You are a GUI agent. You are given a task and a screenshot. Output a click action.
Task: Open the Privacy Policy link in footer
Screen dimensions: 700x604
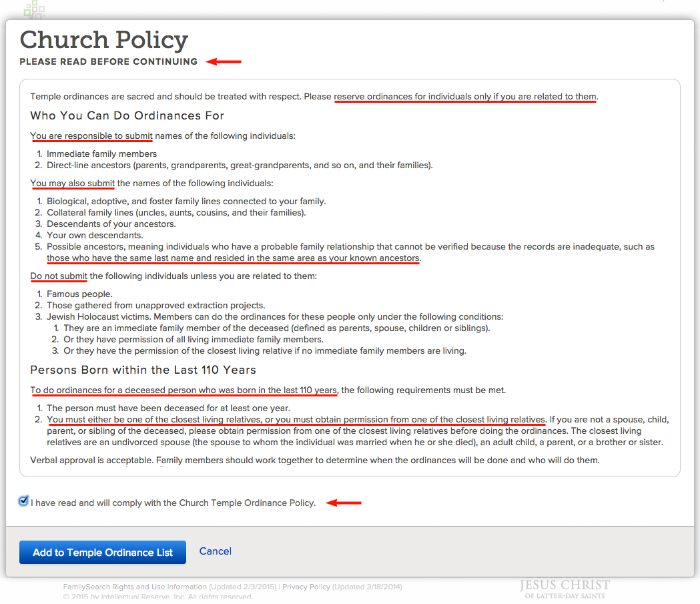tap(306, 587)
